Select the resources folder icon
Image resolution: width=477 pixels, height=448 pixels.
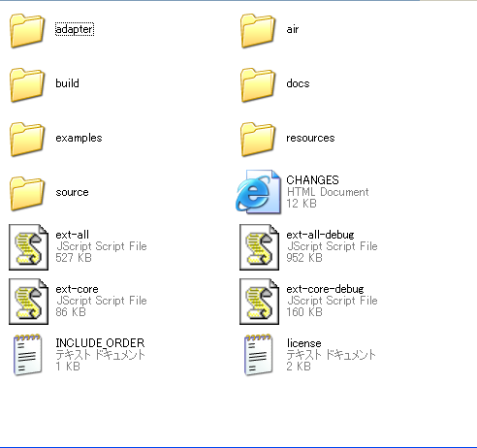[x=258, y=140]
